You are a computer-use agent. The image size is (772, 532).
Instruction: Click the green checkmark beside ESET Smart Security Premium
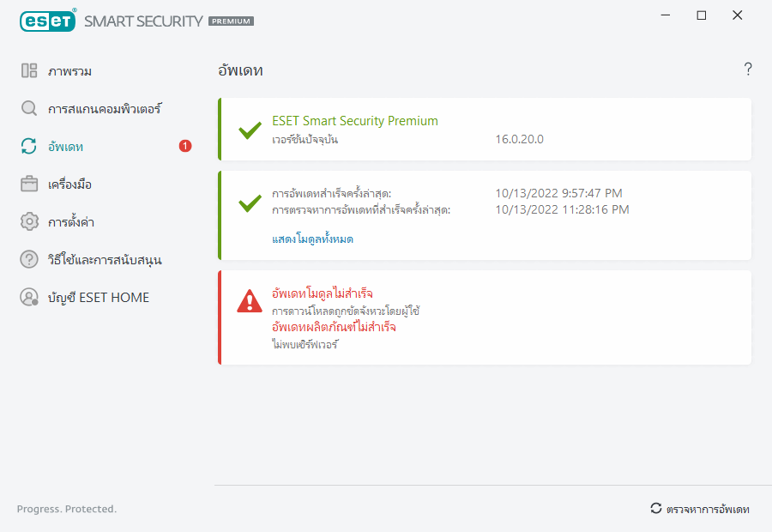(x=250, y=130)
